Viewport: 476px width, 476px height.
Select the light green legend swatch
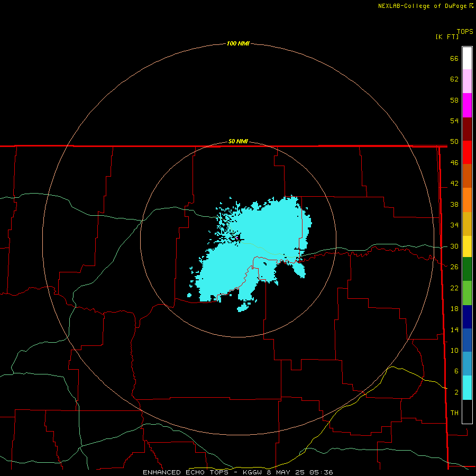pyautogui.click(x=467, y=293)
